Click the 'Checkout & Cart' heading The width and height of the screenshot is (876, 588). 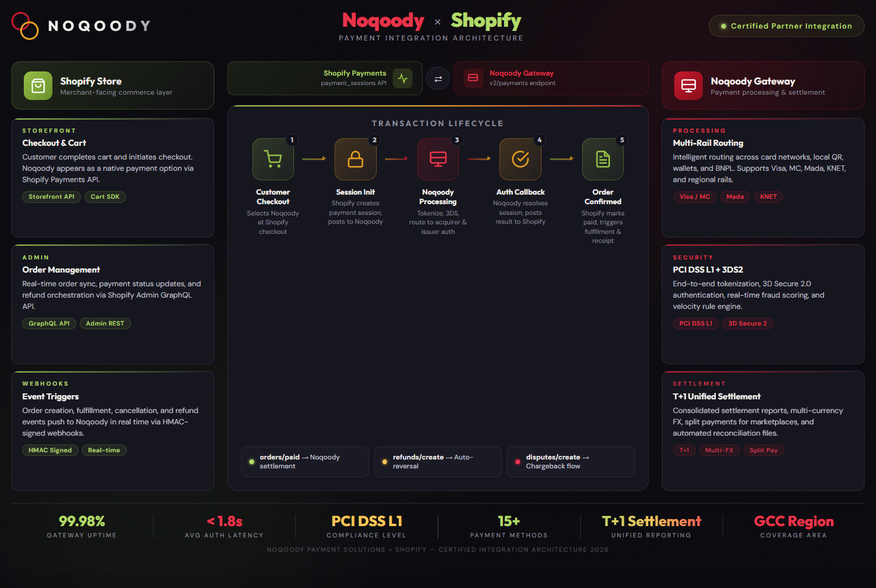54,143
